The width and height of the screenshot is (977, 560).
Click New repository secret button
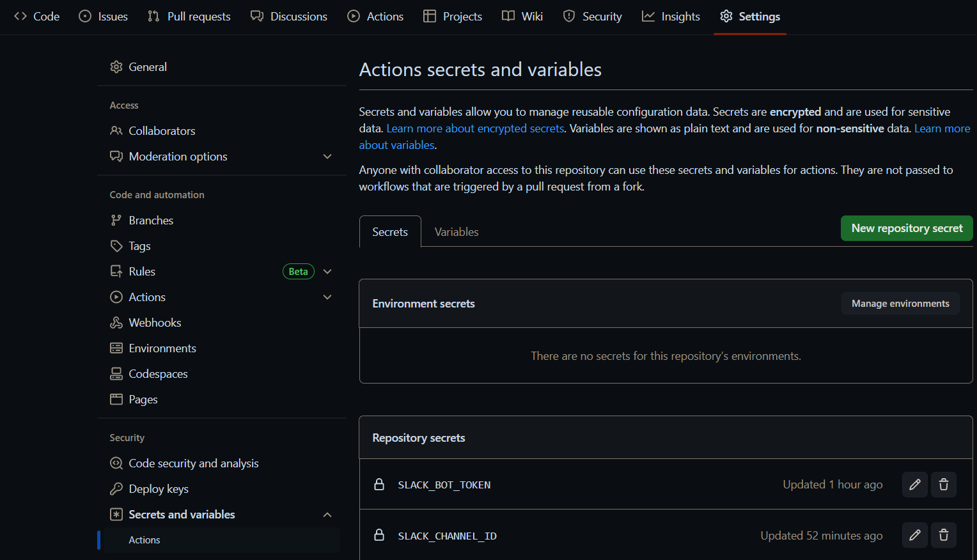pos(906,228)
